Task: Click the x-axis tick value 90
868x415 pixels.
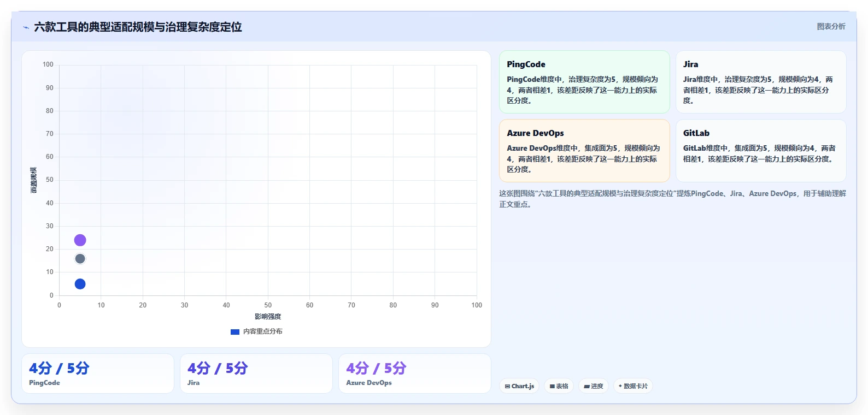Action: (x=435, y=305)
